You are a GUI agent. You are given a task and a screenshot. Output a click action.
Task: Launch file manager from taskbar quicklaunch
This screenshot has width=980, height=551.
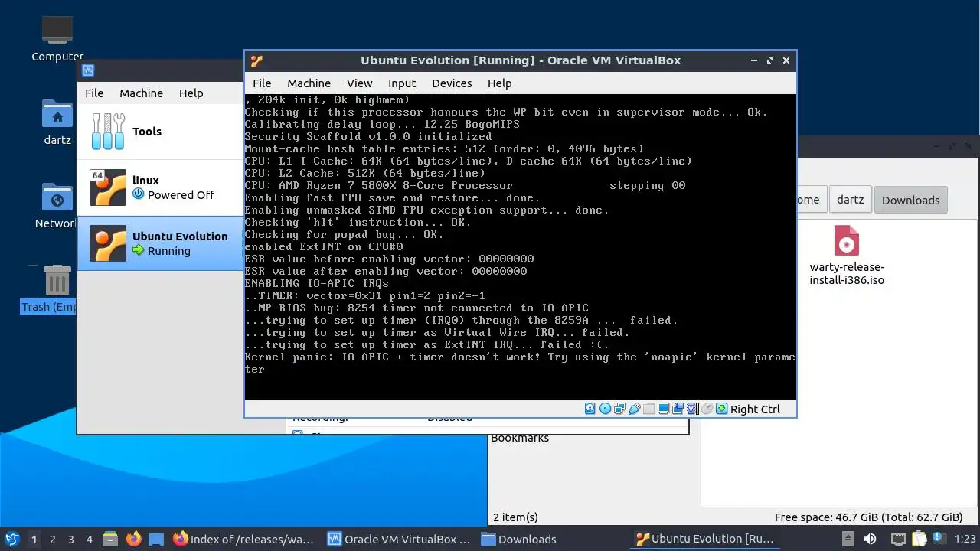[x=109, y=539]
